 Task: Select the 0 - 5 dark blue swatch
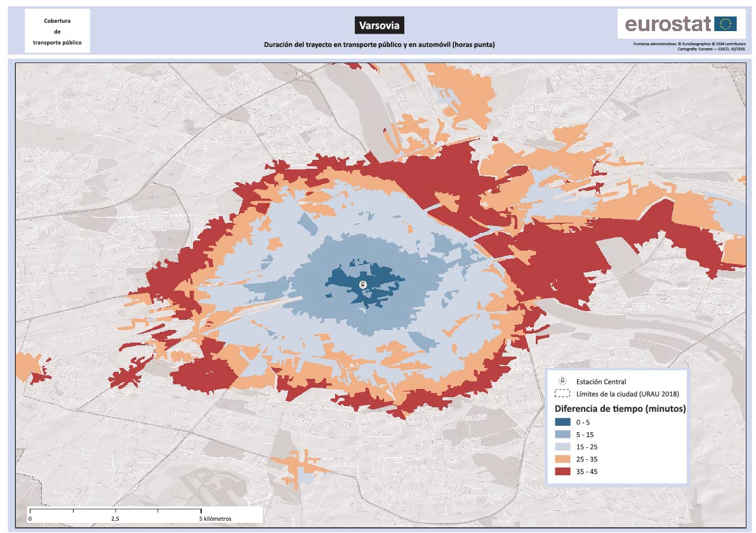(x=562, y=422)
